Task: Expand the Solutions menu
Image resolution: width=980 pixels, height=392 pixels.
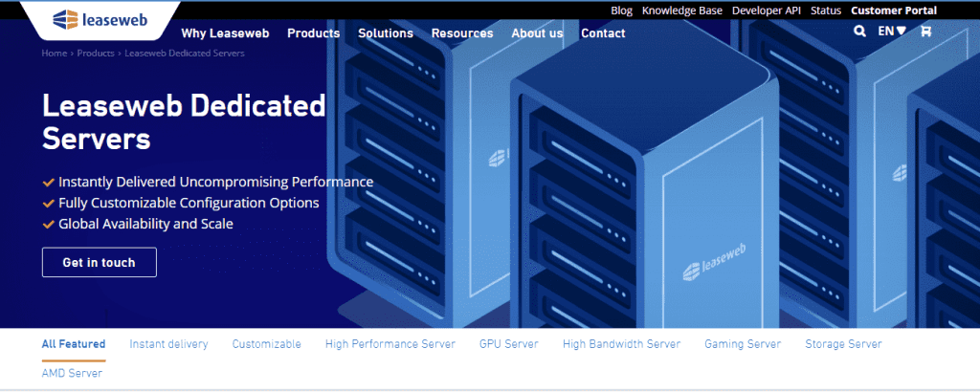Action: 386,33
